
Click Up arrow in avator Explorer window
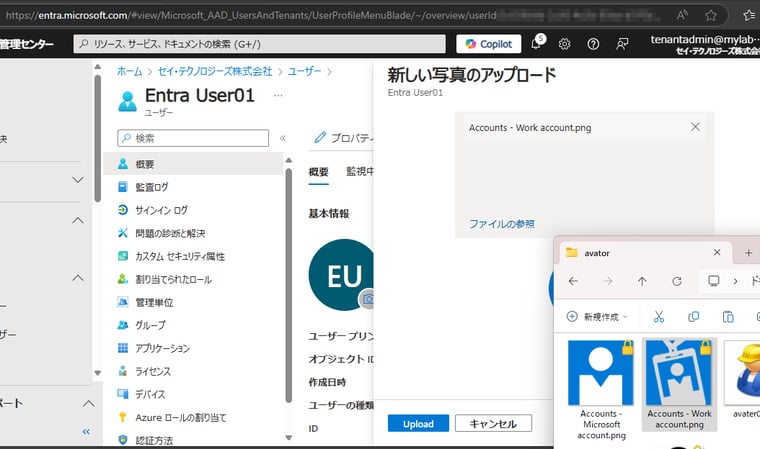(x=642, y=281)
